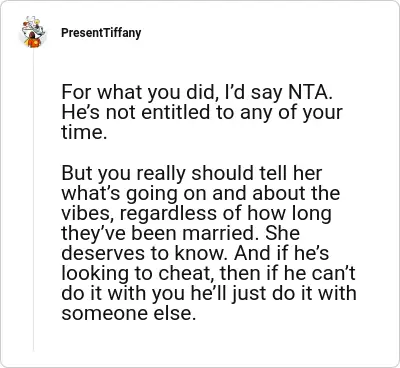Click the word 'cheat' in the comment
Screen dimensions: 400x368
(187, 273)
